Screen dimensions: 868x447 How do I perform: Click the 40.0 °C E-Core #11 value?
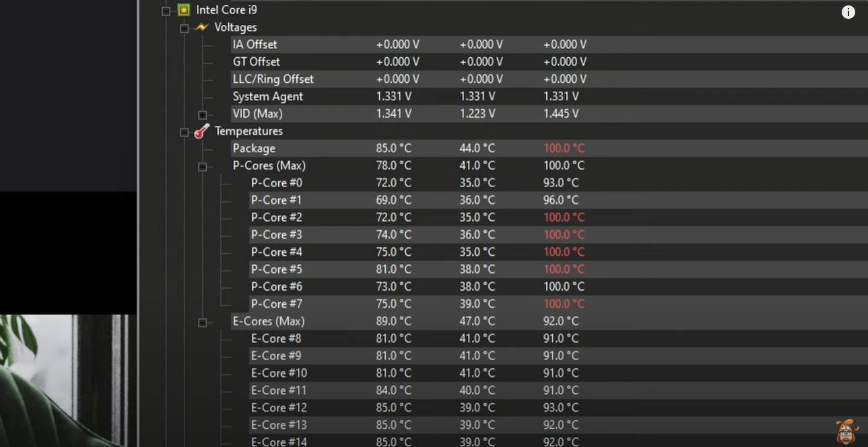point(477,390)
